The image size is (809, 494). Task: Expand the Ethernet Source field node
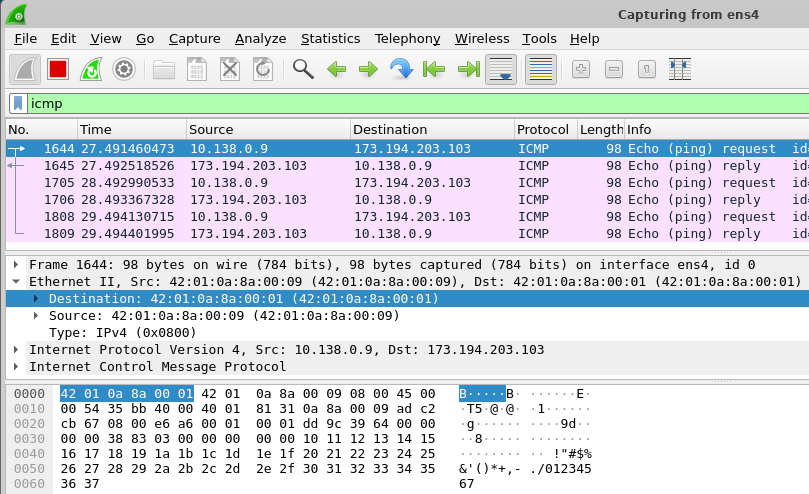(36, 315)
